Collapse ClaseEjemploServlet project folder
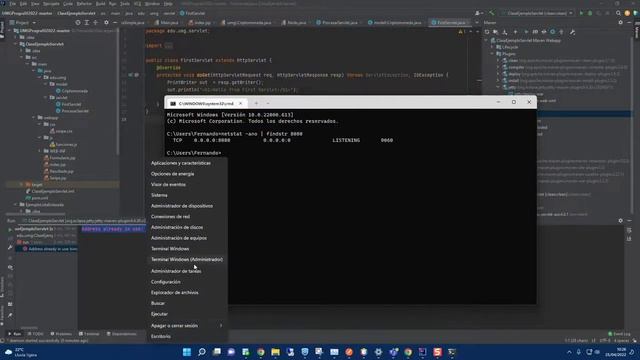The image size is (640, 360). [16, 44]
